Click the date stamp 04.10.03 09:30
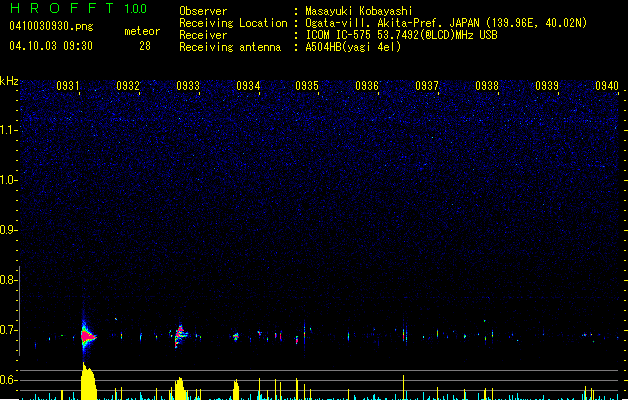 click(51, 46)
